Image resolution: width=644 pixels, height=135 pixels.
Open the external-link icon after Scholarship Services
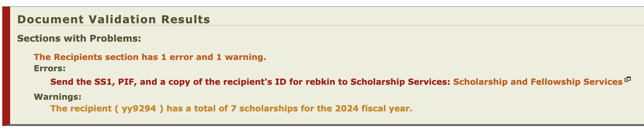tap(627, 79)
